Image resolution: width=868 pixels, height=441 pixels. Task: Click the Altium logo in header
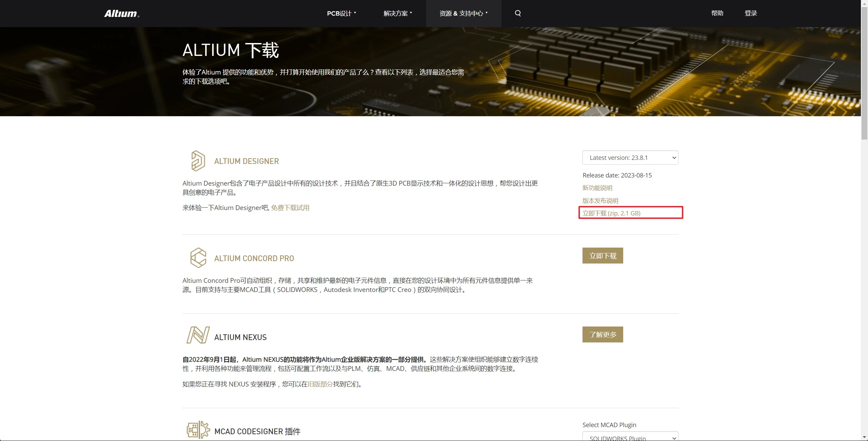click(x=121, y=14)
